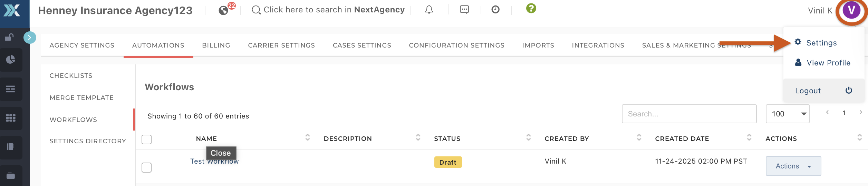Image resolution: width=868 pixels, height=186 pixels.
Task: Open Merge Template in left menu
Action: click(x=81, y=98)
